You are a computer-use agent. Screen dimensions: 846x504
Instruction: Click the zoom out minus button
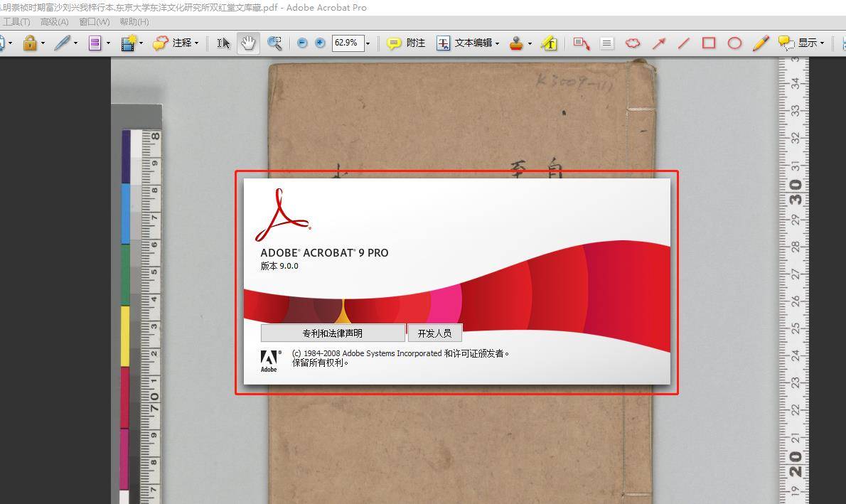coord(302,43)
